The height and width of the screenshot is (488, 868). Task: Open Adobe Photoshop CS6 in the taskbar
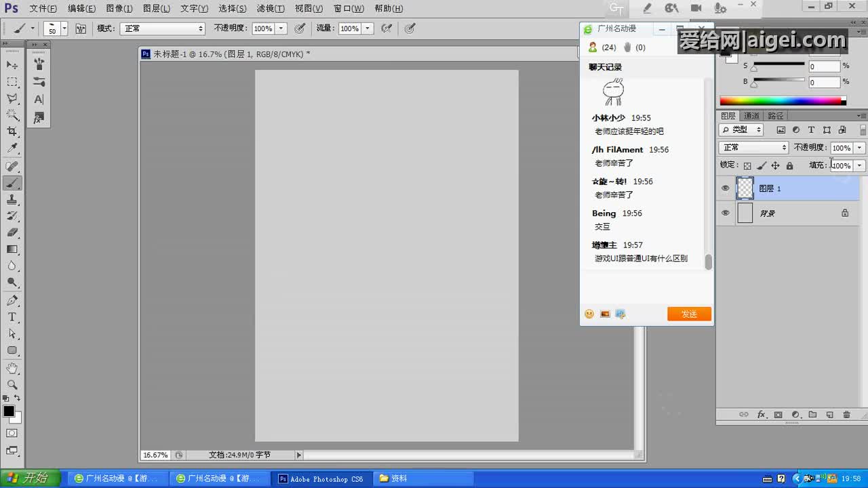point(321,479)
